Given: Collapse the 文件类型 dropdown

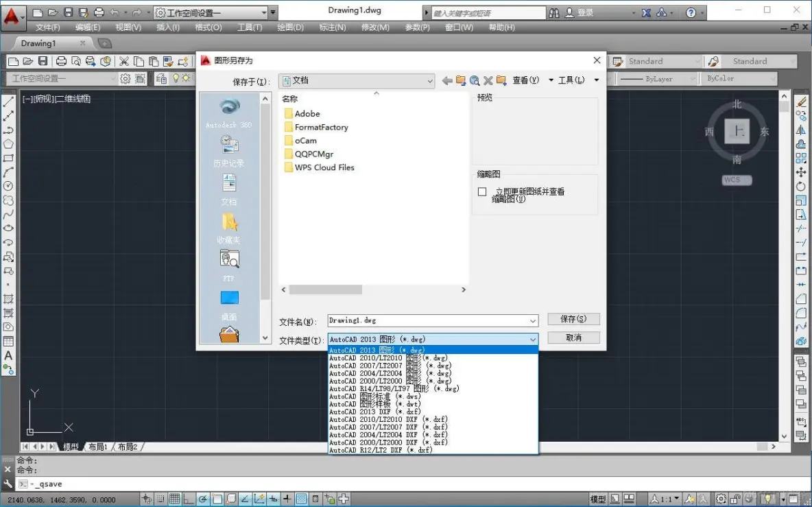Looking at the screenshot, I should click(x=533, y=339).
